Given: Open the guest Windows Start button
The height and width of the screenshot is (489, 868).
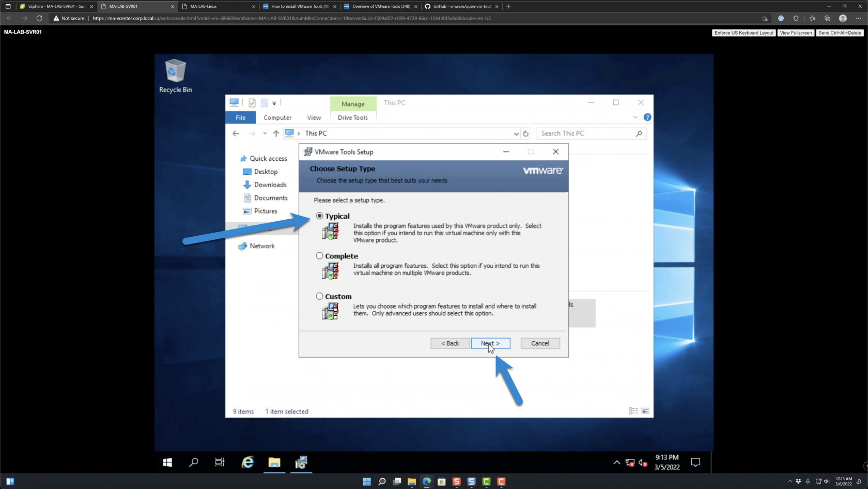Looking at the screenshot, I should (x=167, y=463).
